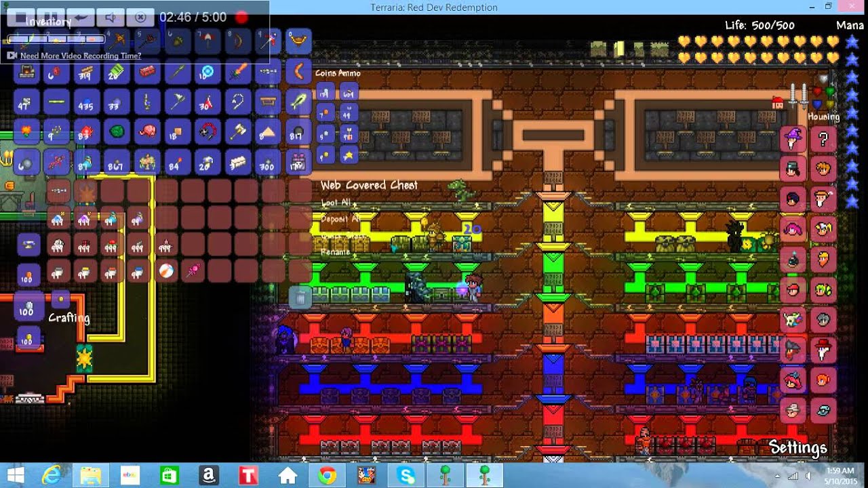Pick up the pink brain item

coord(148,131)
